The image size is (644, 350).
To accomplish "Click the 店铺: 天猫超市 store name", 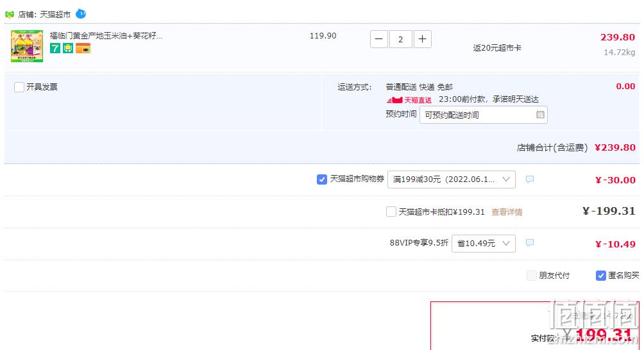I will tap(44, 14).
